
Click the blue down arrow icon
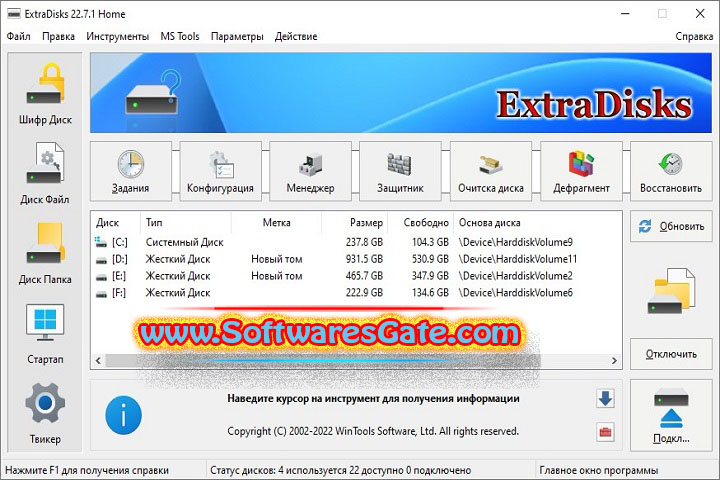coord(605,398)
